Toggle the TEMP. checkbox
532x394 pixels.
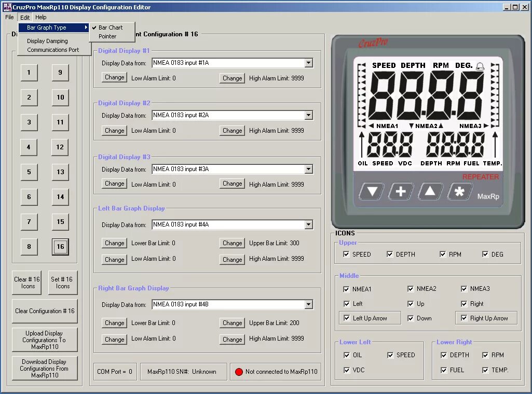(x=485, y=370)
